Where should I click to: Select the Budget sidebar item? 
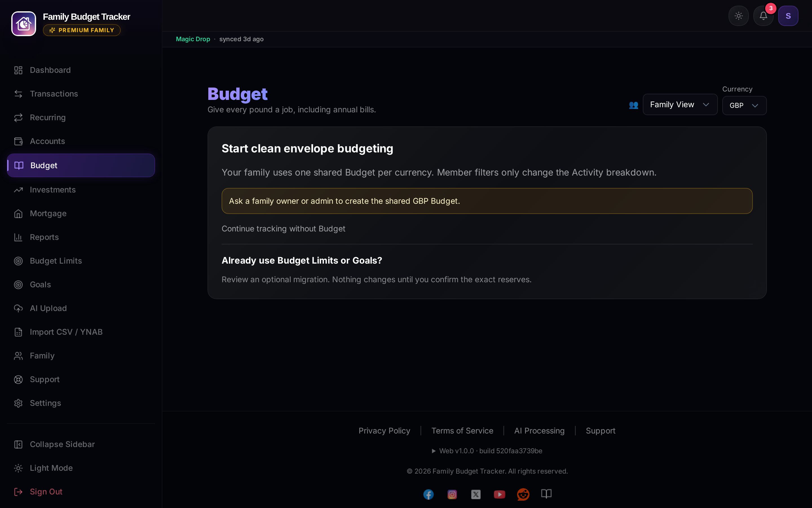pos(81,165)
